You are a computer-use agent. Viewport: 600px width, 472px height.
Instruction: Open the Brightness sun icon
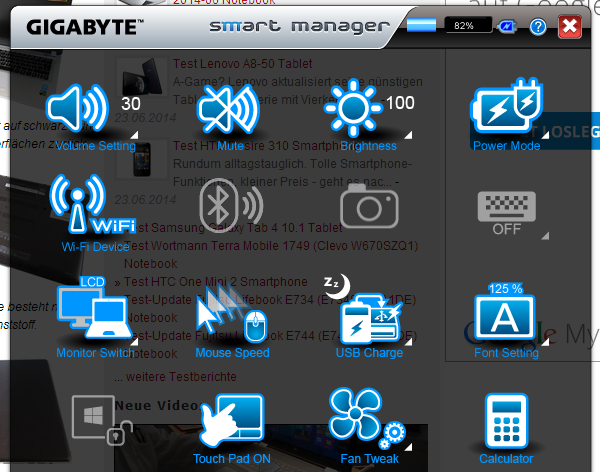[x=353, y=108]
